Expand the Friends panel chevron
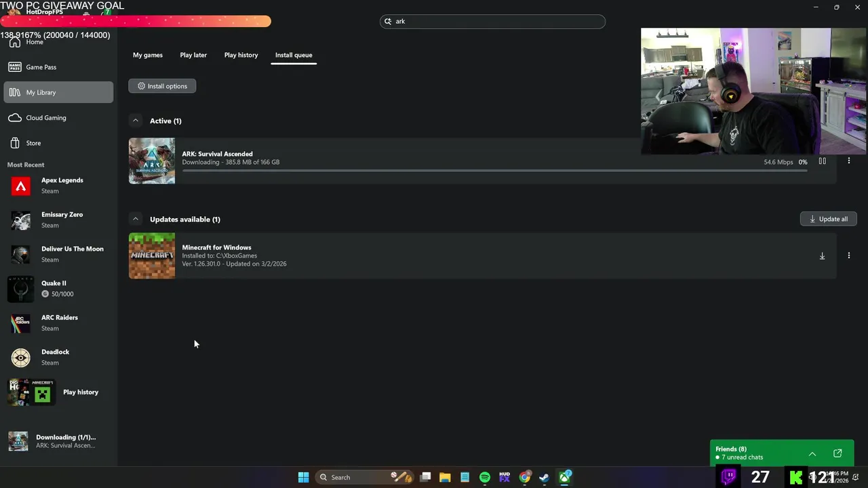This screenshot has height=488, width=868. click(x=812, y=453)
